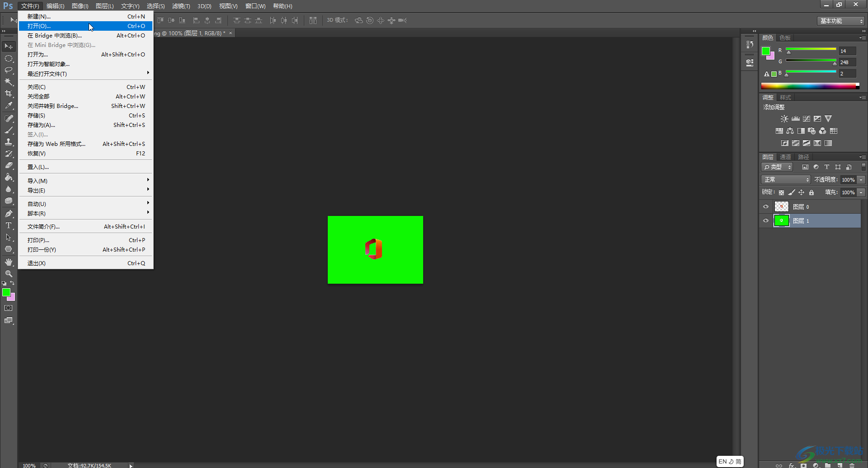Select the History Brush tool
This screenshot has width=868, height=468.
[x=9, y=154]
